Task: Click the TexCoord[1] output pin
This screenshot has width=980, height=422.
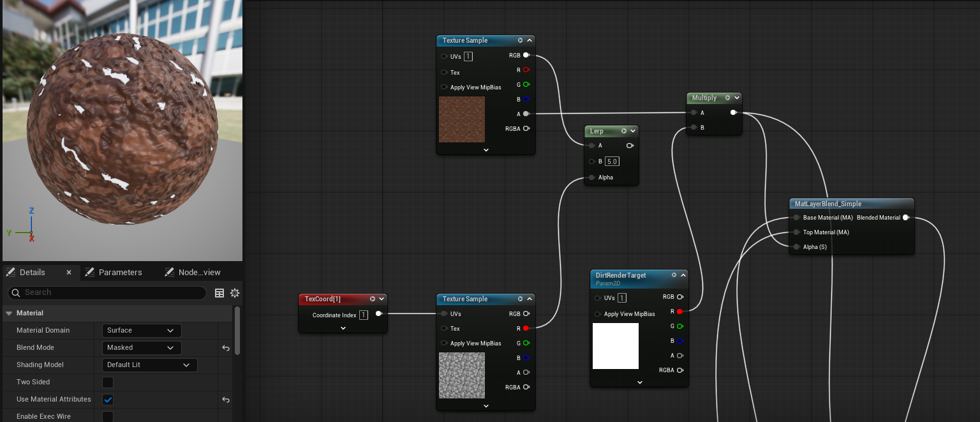Action: (x=379, y=313)
